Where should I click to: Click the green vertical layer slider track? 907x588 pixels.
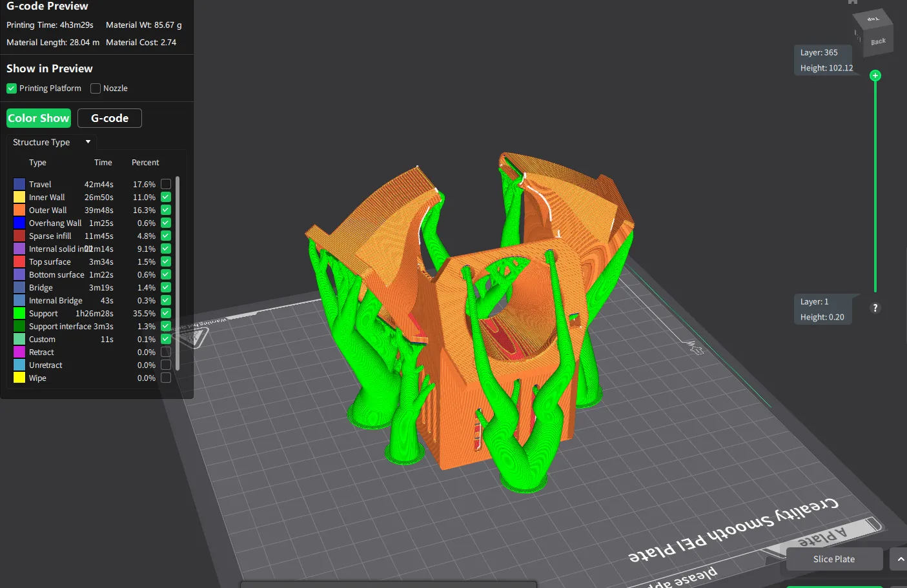pyautogui.click(x=875, y=186)
